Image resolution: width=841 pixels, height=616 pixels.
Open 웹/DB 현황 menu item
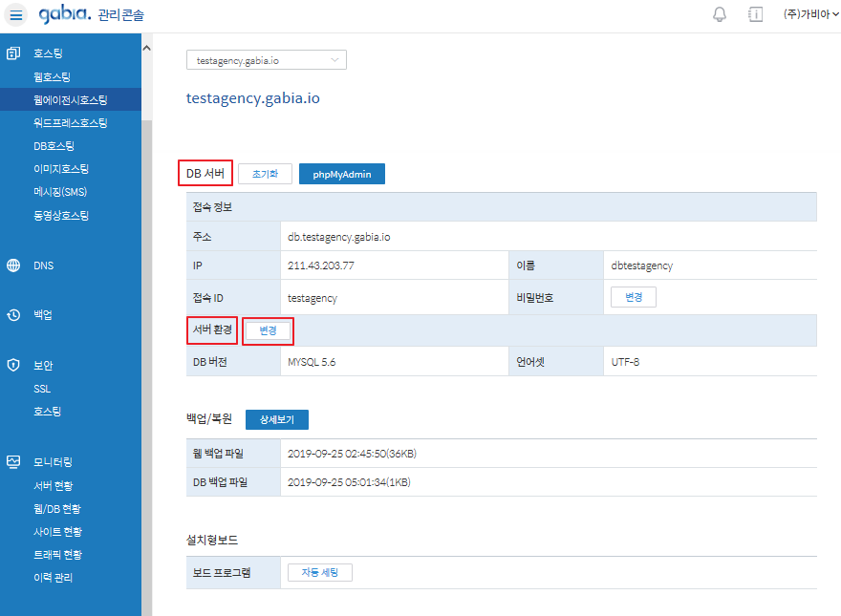[56, 509]
